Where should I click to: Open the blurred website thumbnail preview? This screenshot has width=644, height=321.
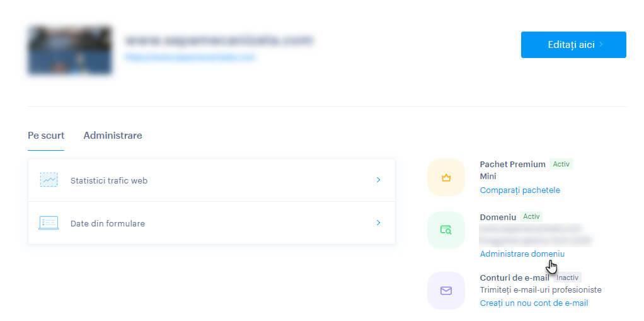pyautogui.click(x=70, y=50)
